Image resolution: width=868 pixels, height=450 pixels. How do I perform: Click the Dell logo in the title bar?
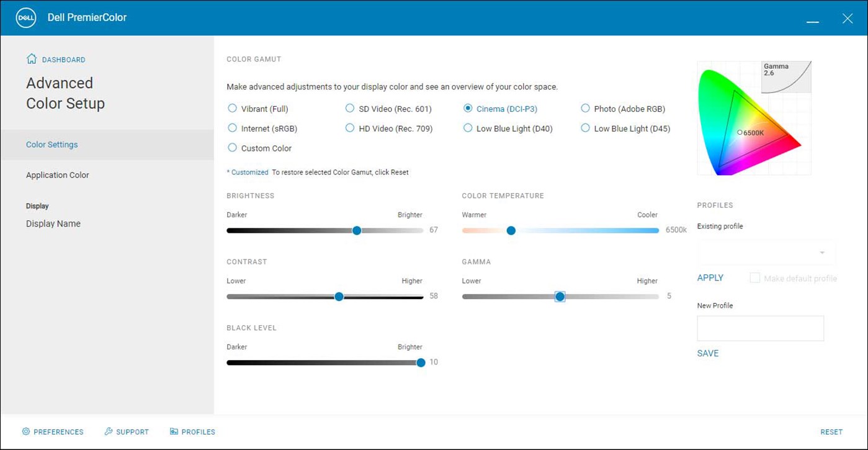(25, 18)
